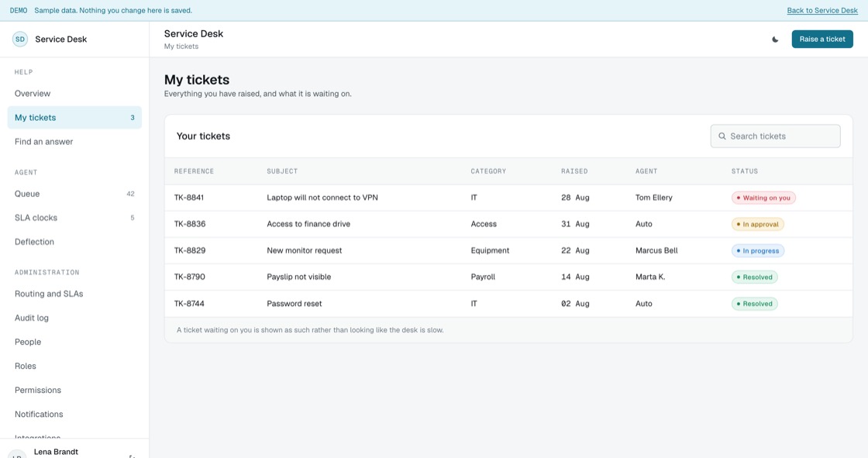Click the search magnifier icon

pyautogui.click(x=722, y=136)
